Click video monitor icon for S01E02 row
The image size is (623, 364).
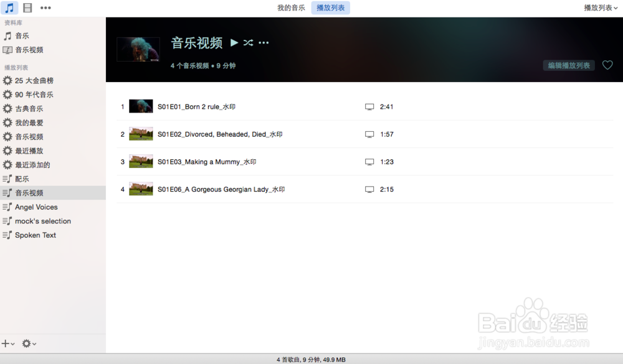coord(369,134)
